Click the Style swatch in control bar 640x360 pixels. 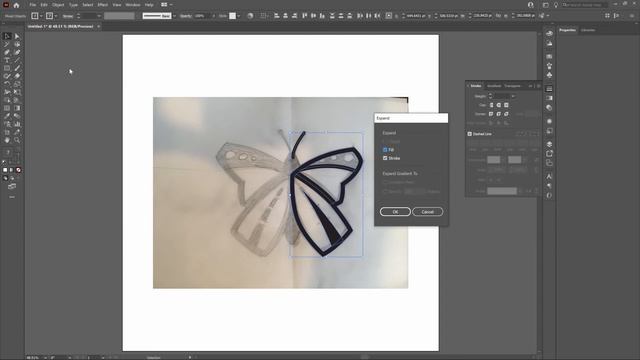[x=232, y=16]
